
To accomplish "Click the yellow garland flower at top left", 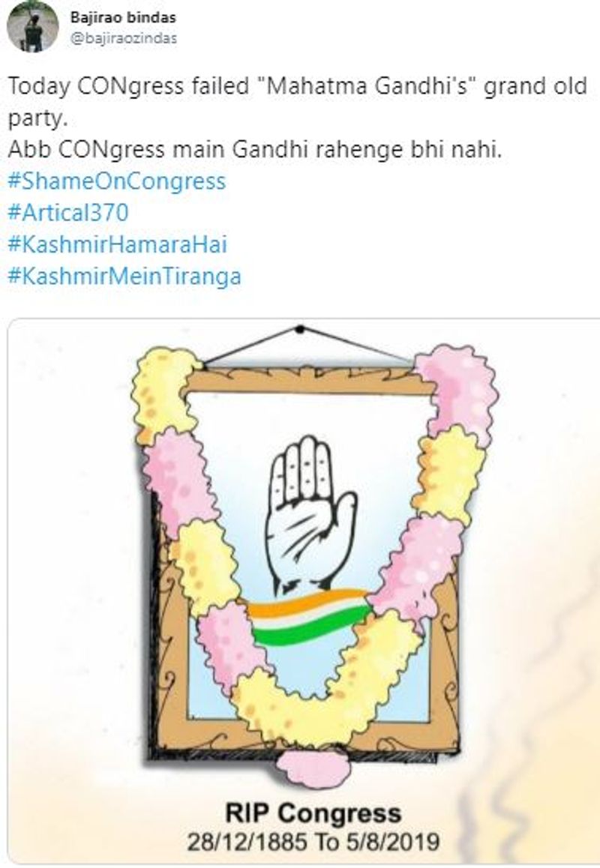I will point(164,391).
